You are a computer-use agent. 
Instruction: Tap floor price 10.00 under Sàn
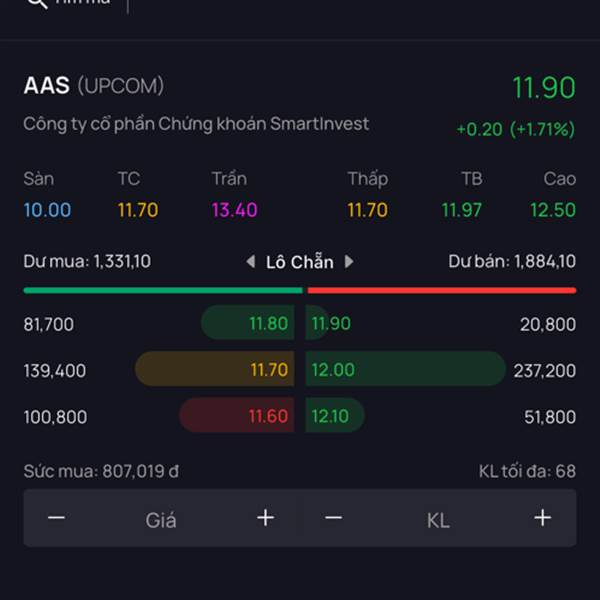(x=47, y=210)
